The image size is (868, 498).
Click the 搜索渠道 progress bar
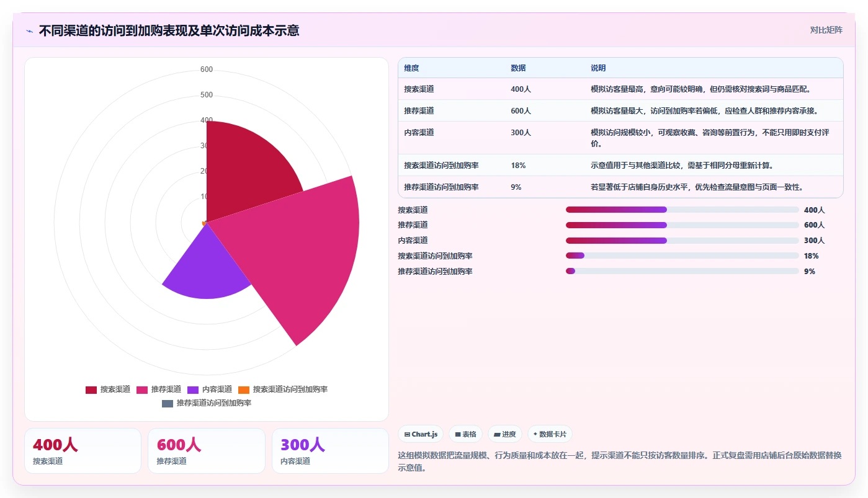click(x=682, y=210)
